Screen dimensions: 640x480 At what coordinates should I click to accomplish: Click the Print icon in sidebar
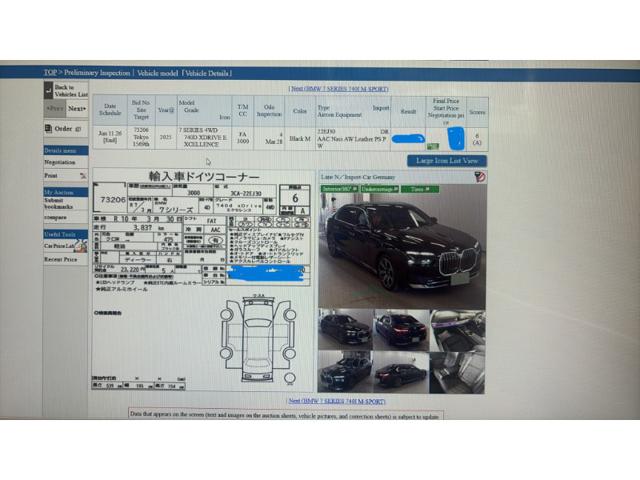click(x=83, y=176)
